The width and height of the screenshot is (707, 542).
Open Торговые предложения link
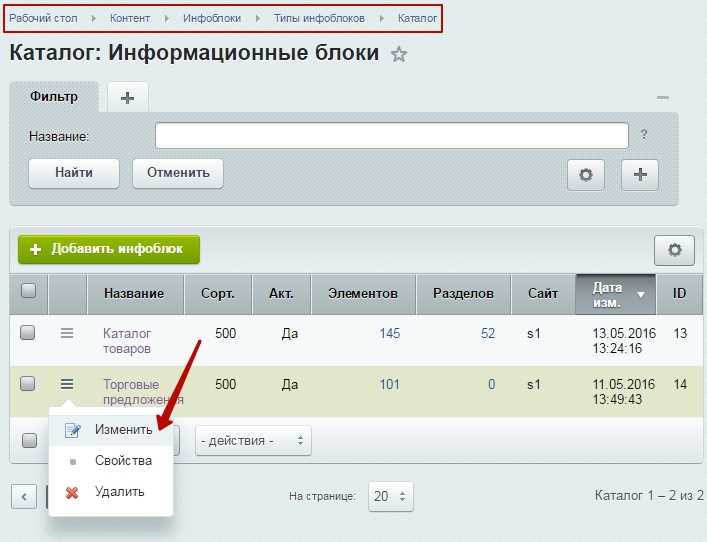143,392
